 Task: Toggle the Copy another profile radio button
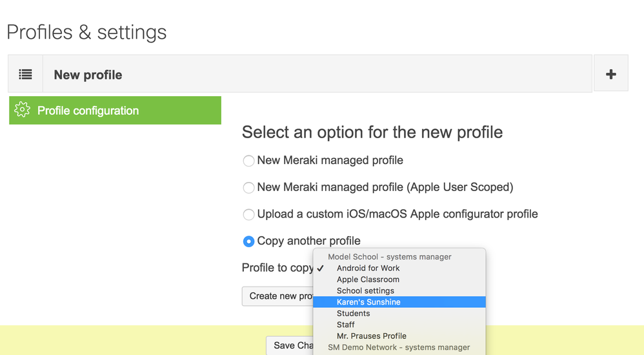pos(248,241)
